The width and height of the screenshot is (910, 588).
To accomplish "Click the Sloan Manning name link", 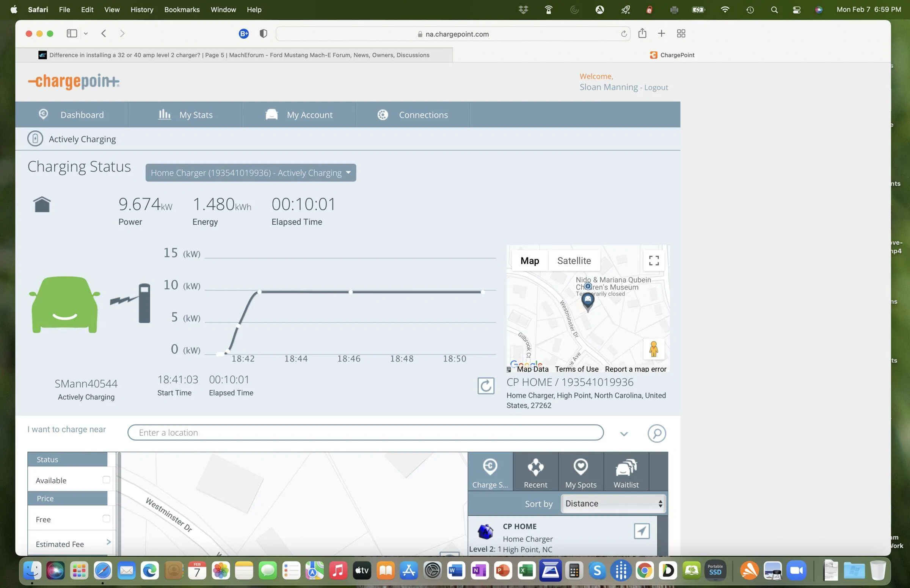I will coord(609,87).
